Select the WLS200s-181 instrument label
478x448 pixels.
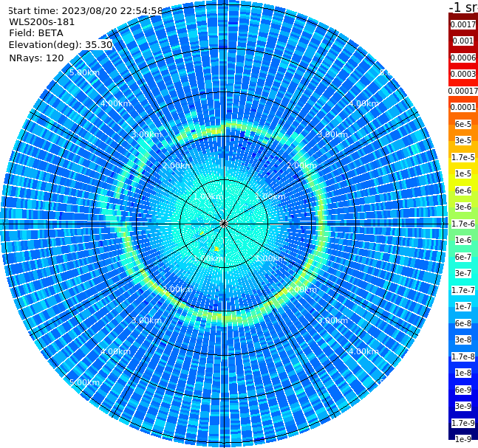point(42,22)
